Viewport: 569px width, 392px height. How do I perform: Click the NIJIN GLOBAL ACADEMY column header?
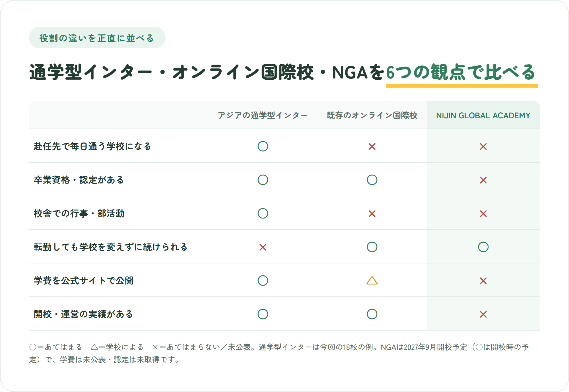pos(483,115)
